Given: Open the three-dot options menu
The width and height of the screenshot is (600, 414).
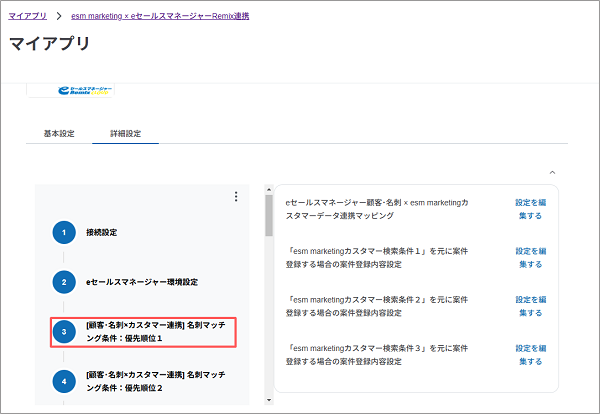Looking at the screenshot, I should pos(235,197).
